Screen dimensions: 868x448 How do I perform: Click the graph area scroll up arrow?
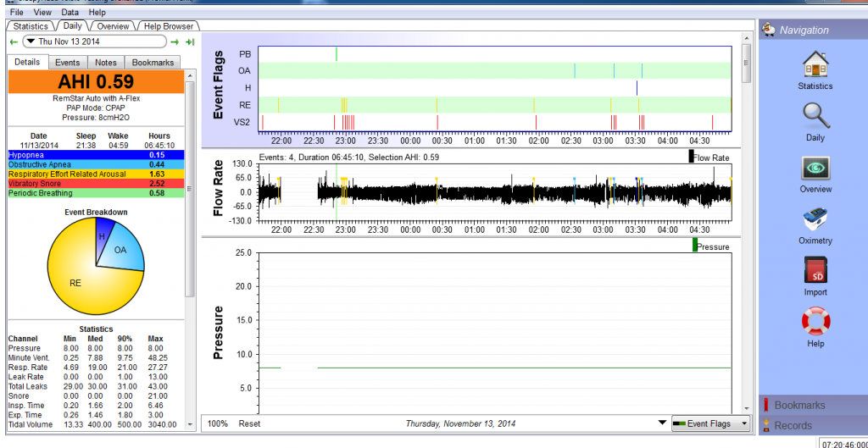point(746,37)
